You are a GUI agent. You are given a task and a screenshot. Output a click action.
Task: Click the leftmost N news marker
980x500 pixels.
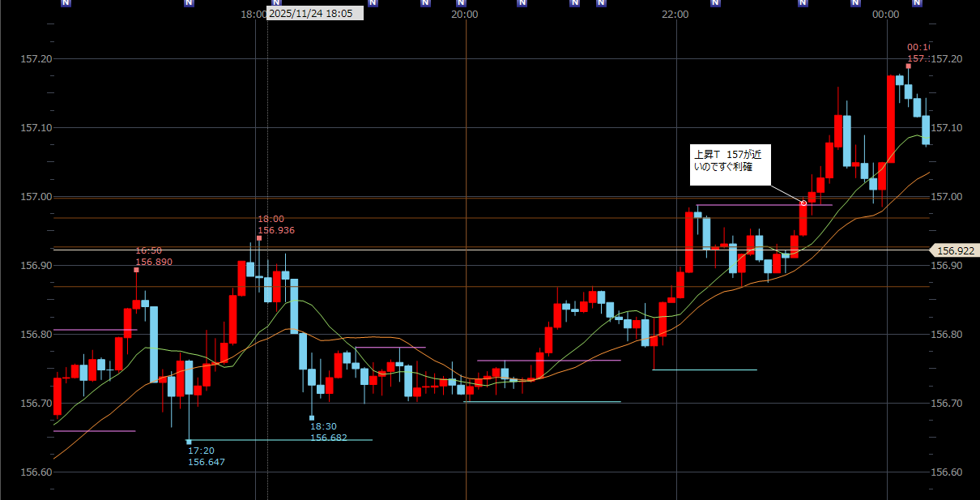(66, 3)
